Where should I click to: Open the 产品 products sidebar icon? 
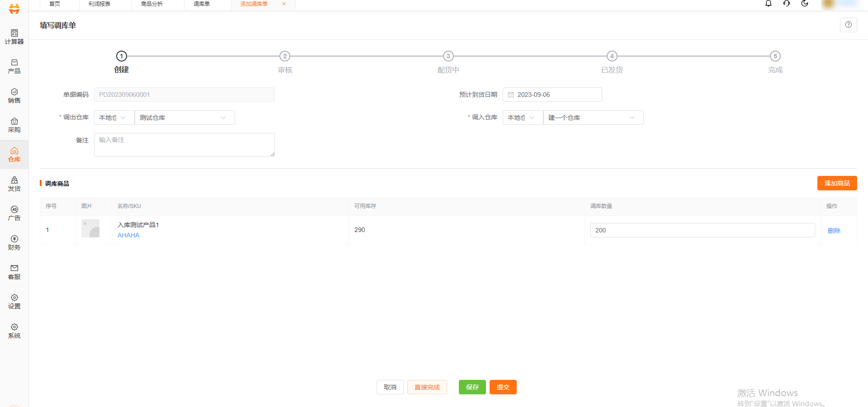coord(14,66)
